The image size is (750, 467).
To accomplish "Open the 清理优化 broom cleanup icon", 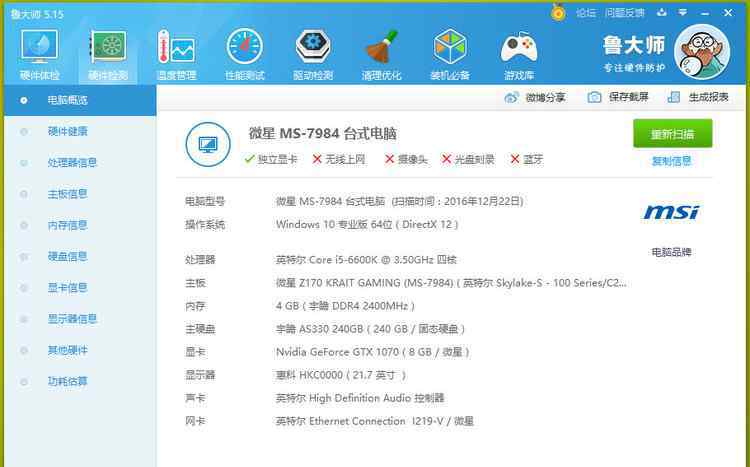I will click(381, 50).
